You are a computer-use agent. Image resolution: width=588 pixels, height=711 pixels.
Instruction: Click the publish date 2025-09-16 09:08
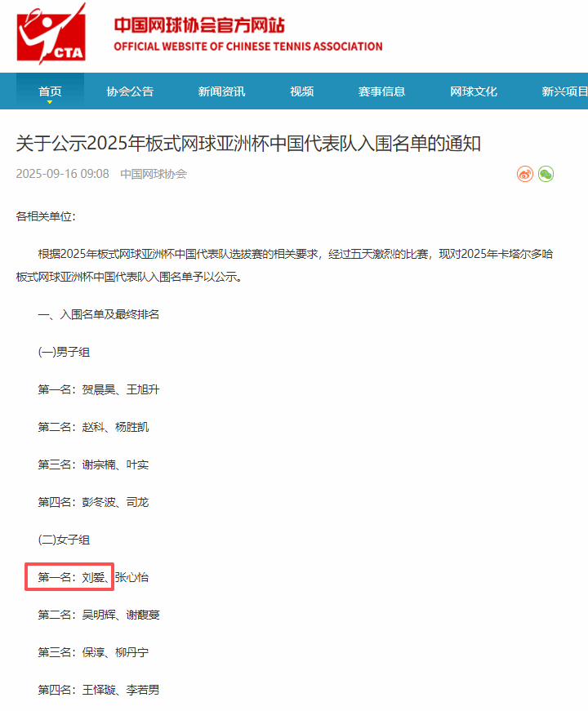(x=62, y=175)
